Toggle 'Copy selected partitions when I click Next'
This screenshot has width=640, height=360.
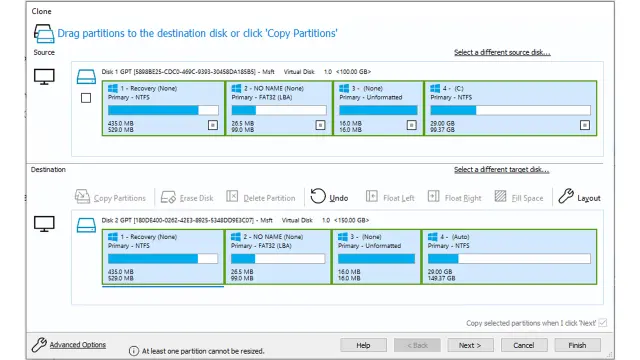[x=603, y=323]
